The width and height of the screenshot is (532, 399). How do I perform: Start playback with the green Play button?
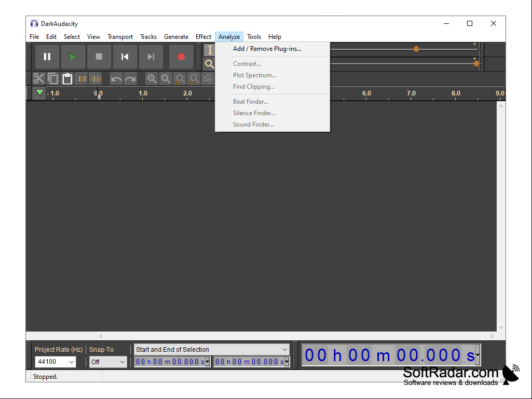[73, 57]
